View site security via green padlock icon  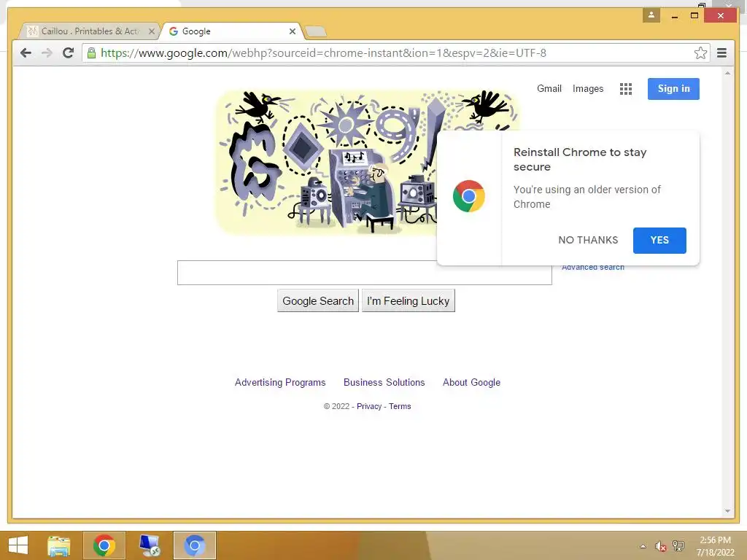pyautogui.click(x=91, y=52)
